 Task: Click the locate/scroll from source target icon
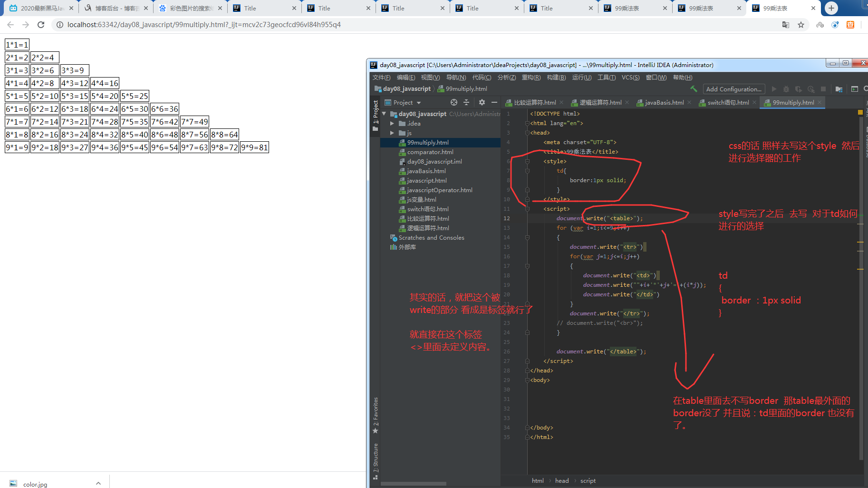click(x=454, y=102)
